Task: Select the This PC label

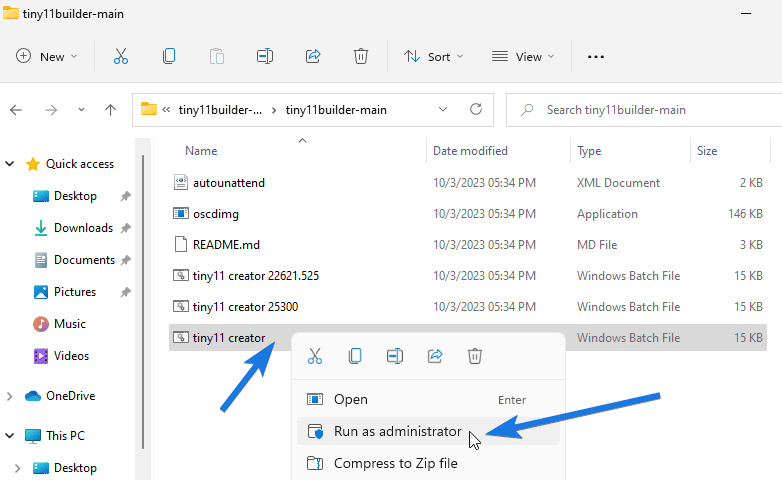Action: pos(65,436)
